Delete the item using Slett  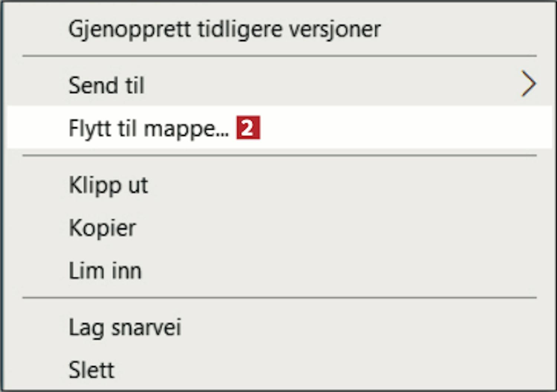pos(92,369)
